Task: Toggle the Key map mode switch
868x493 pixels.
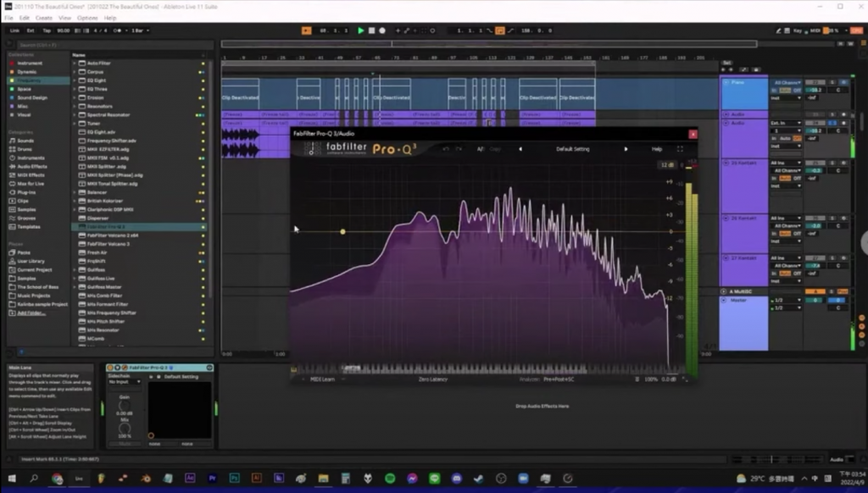Action: click(797, 30)
